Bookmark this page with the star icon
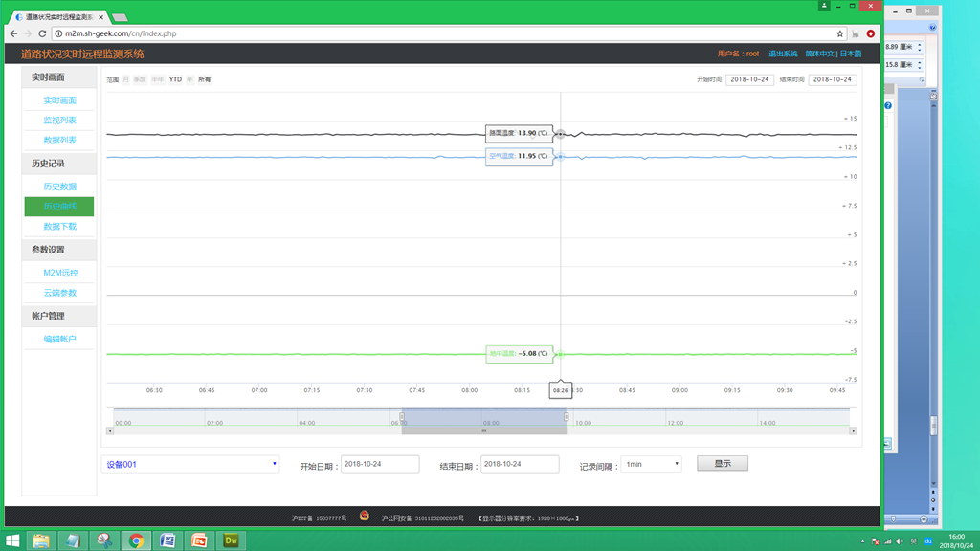980x551 pixels. [x=840, y=33]
